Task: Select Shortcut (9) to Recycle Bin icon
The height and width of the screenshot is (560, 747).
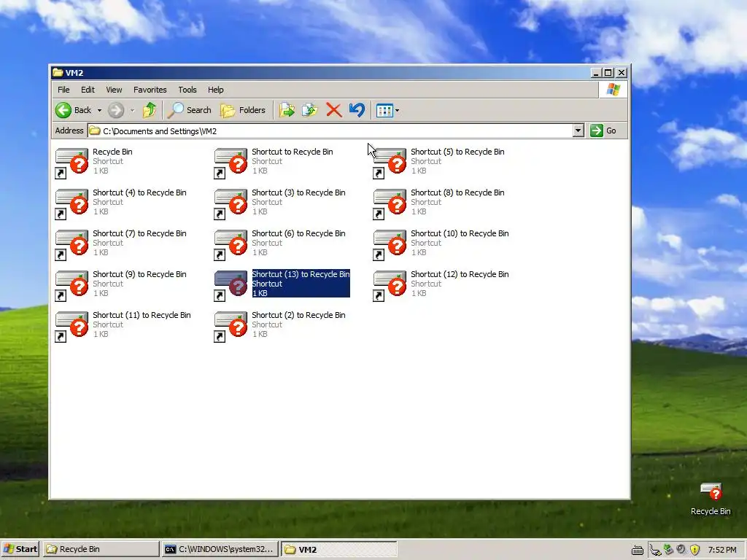Action: [x=72, y=286]
